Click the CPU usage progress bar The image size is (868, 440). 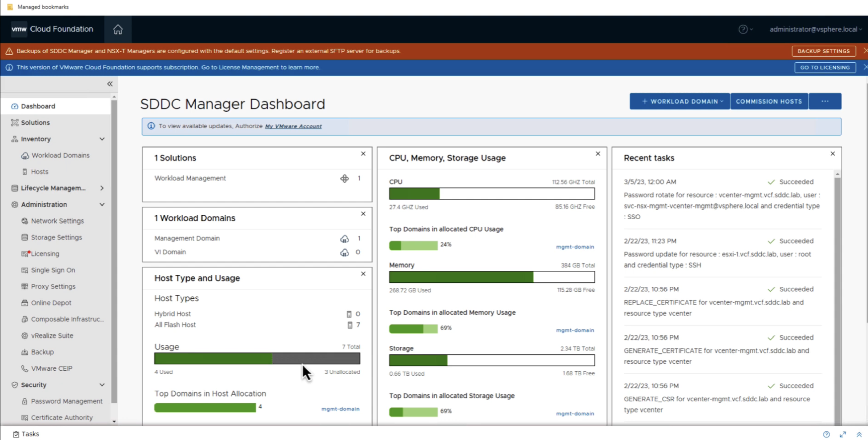click(x=492, y=194)
